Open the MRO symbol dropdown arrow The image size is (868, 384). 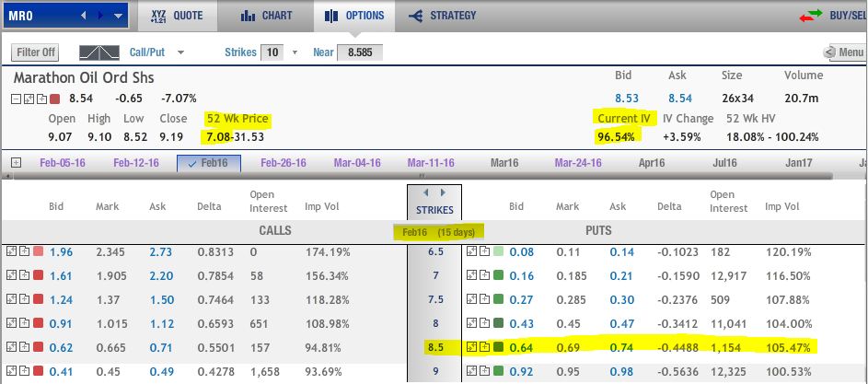coord(119,16)
